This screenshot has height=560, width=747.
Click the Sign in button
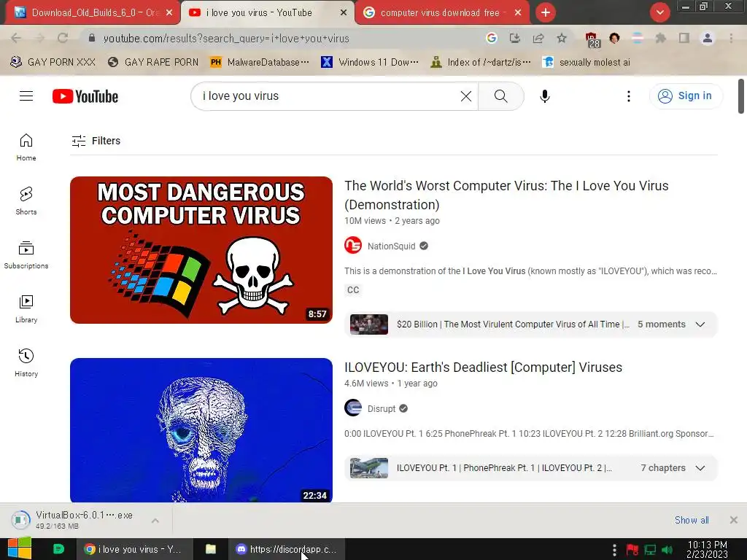point(686,96)
